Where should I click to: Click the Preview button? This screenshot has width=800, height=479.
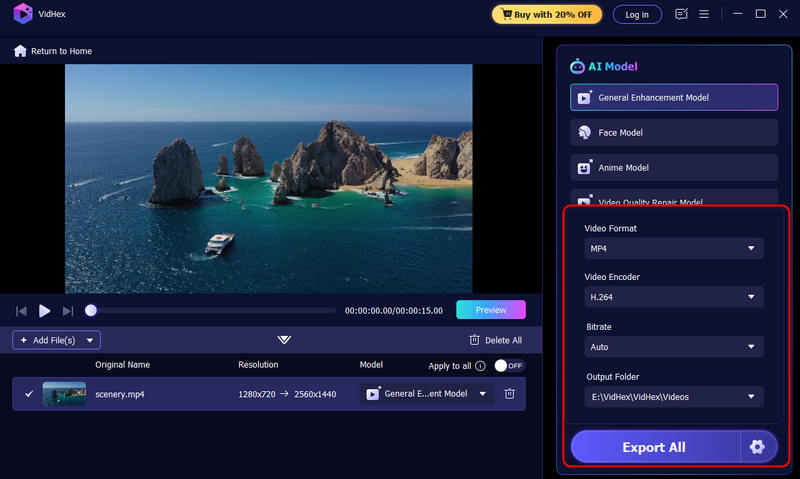[x=490, y=310]
